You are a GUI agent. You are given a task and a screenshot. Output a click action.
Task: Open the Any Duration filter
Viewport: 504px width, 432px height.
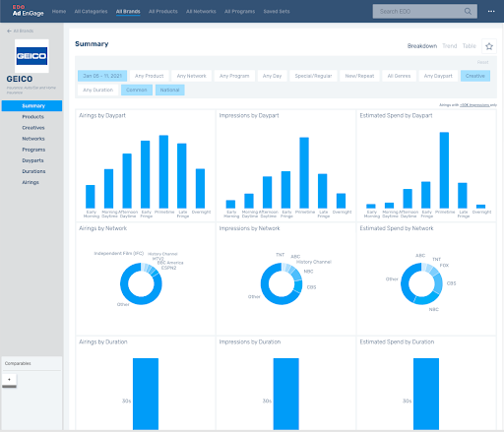97,90
